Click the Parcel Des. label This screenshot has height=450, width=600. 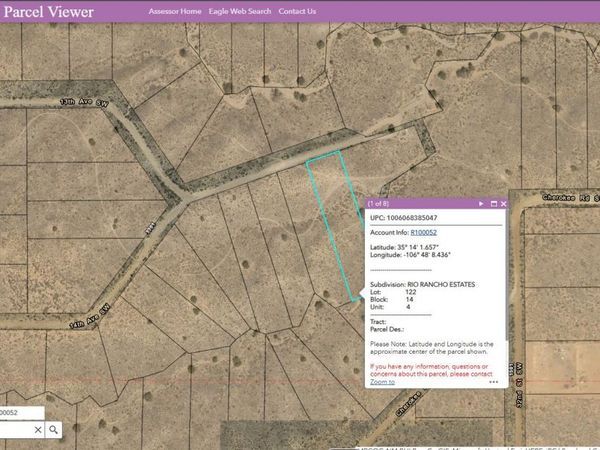[387, 329]
